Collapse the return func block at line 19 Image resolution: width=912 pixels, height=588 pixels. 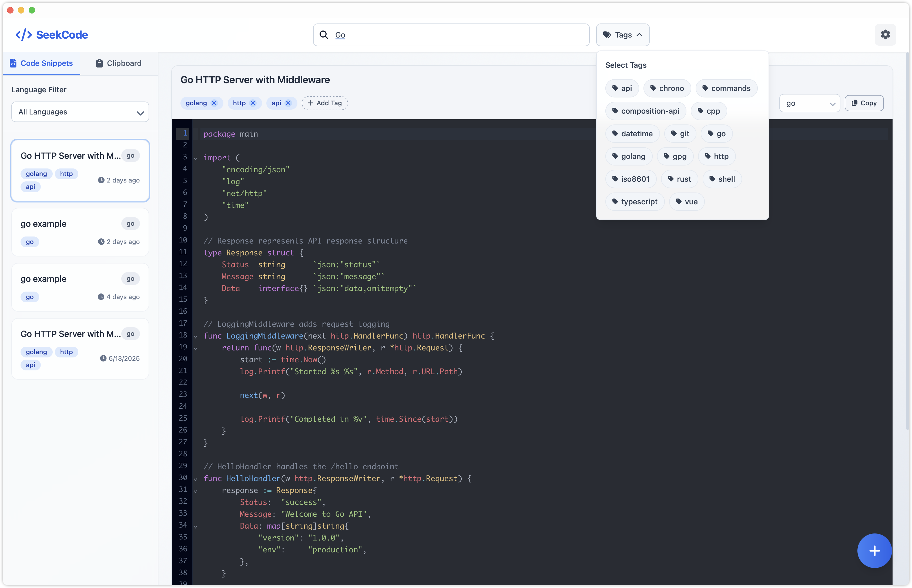[196, 349]
